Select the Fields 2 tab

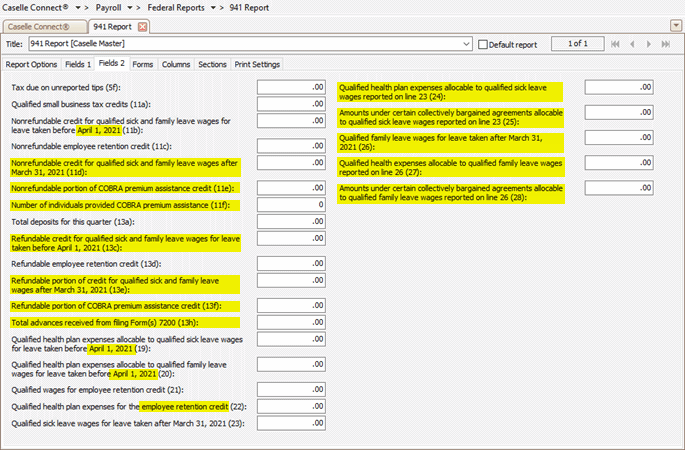pos(111,63)
